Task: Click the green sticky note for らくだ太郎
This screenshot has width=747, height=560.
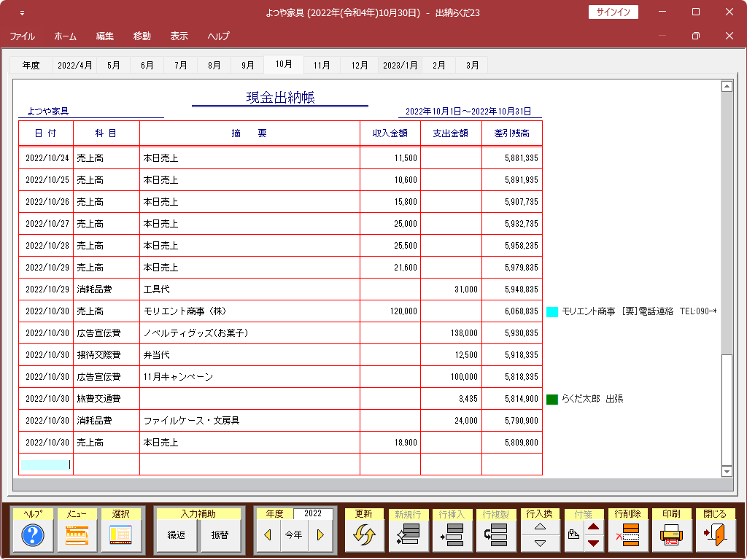Action: (552, 400)
